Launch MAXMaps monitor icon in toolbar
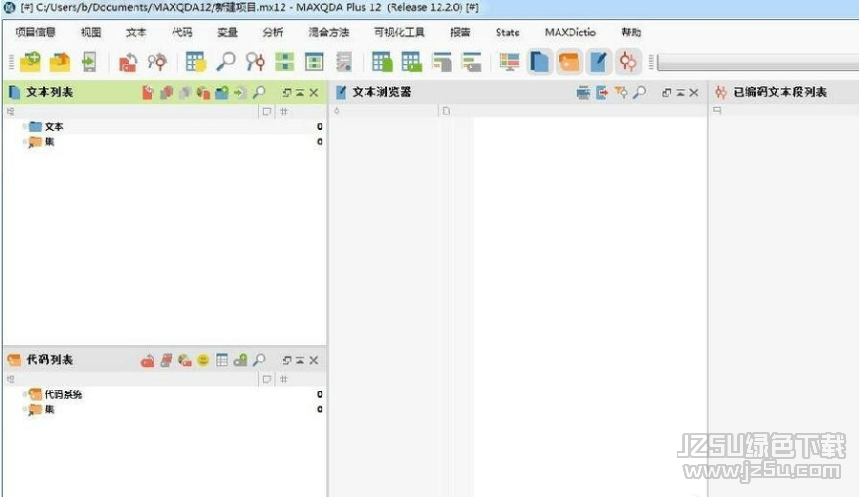 509,62
